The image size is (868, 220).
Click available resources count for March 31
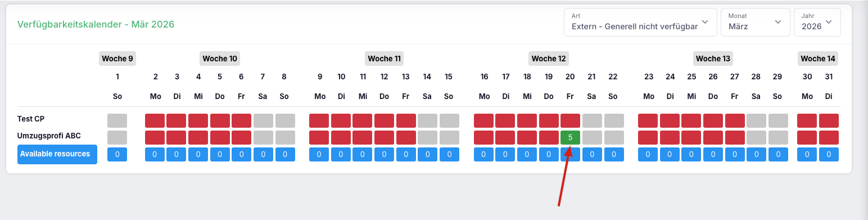coord(829,154)
